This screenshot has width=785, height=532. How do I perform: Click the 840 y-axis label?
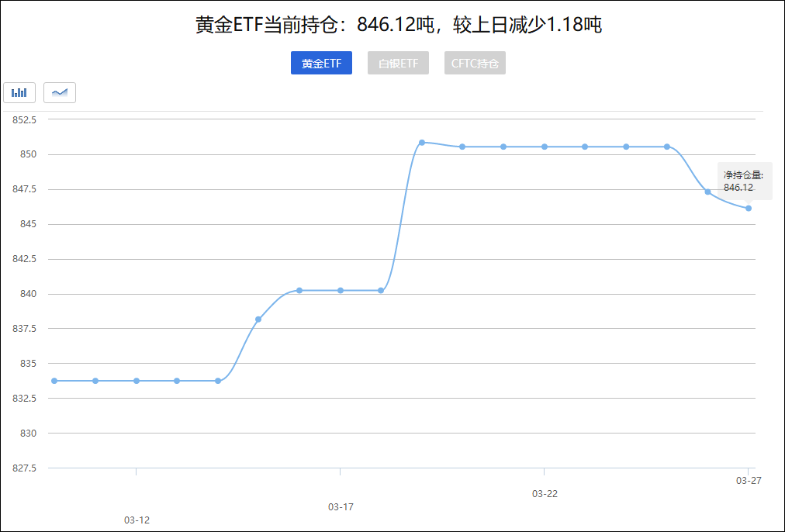point(29,294)
